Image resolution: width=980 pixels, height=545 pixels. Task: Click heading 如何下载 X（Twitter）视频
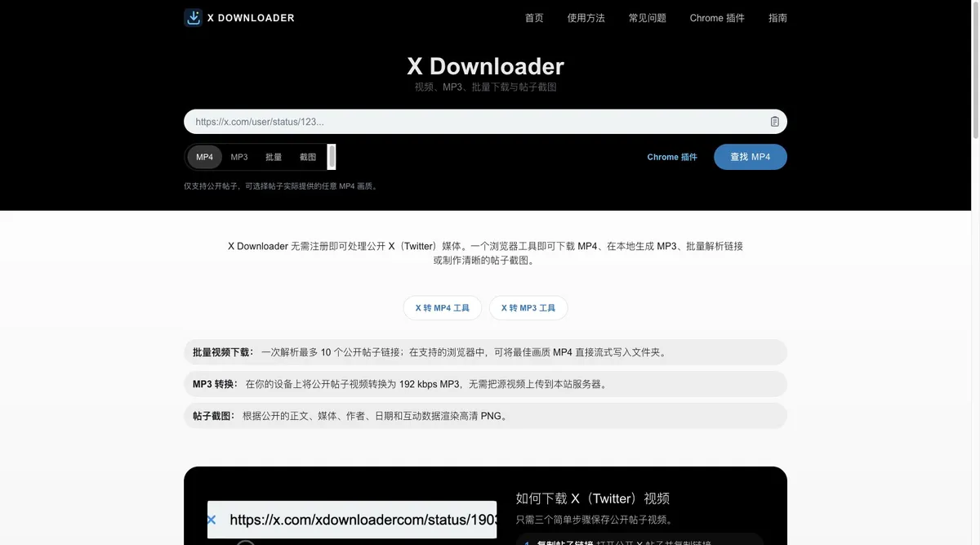coord(593,498)
